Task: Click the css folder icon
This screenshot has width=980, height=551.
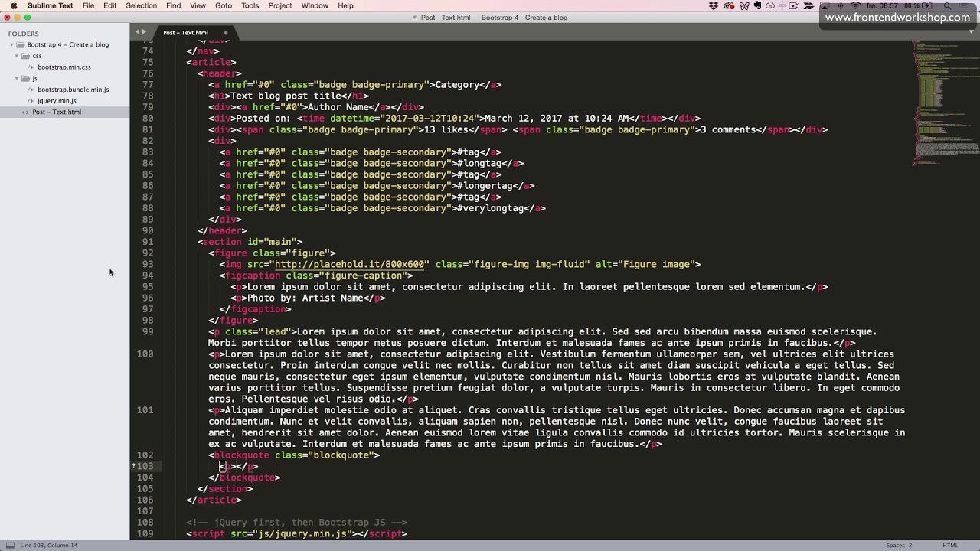Action: [x=25, y=56]
